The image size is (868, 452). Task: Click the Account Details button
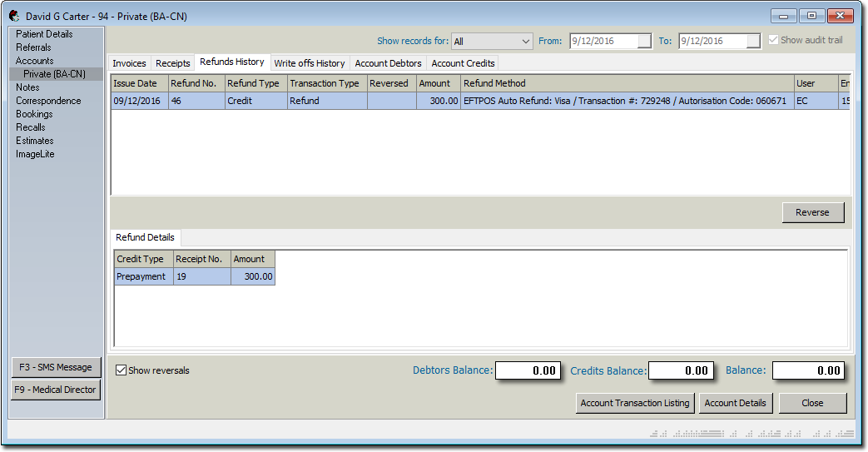[735, 403]
